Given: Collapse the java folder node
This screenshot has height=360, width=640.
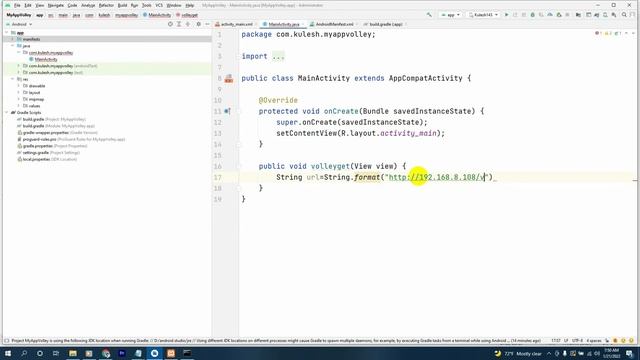Looking at the screenshot, I should [13, 46].
